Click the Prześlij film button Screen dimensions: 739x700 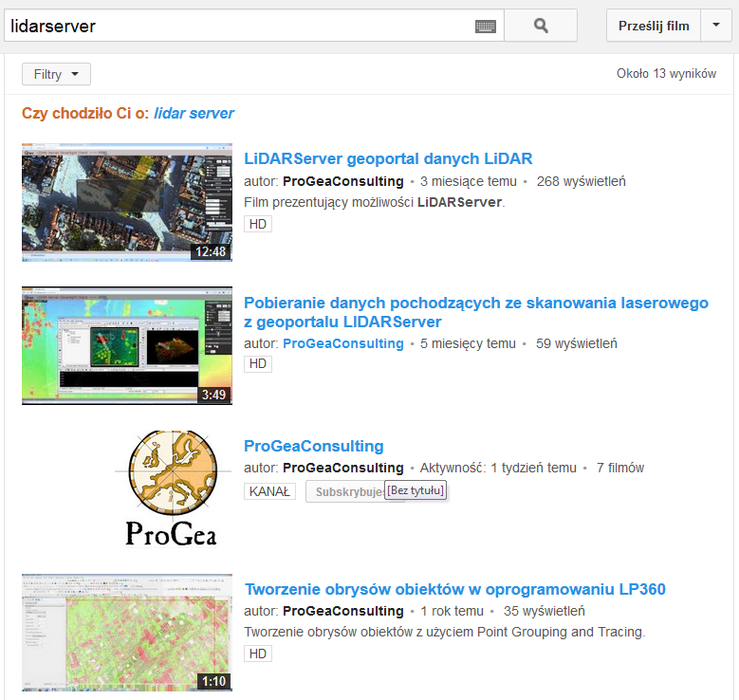click(x=654, y=26)
